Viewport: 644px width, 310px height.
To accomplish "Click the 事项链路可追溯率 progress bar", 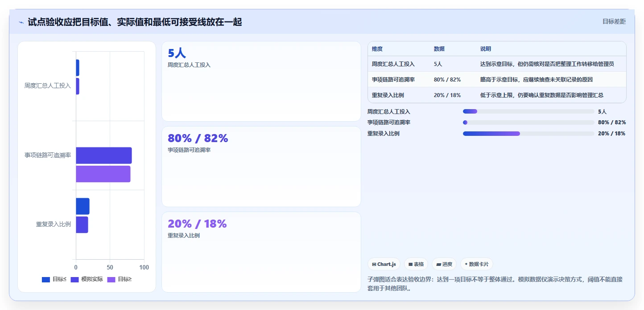I will [528, 122].
